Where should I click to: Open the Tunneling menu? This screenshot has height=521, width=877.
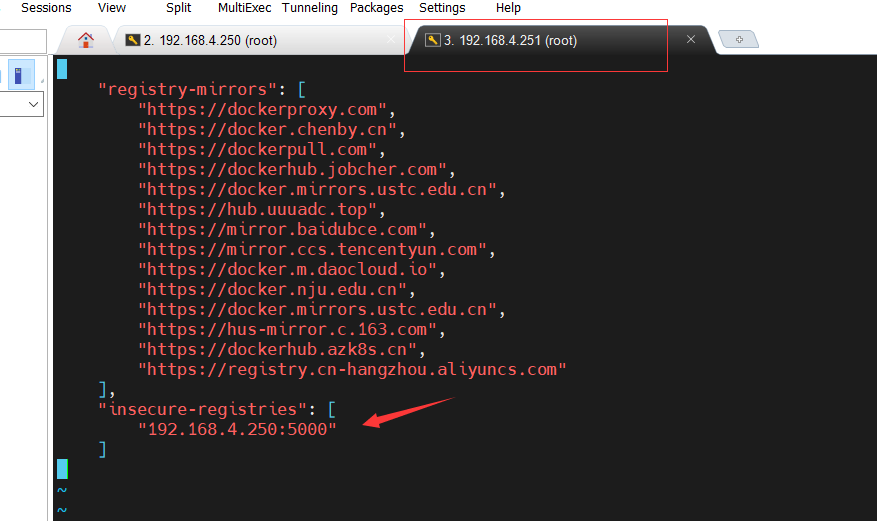311,8
